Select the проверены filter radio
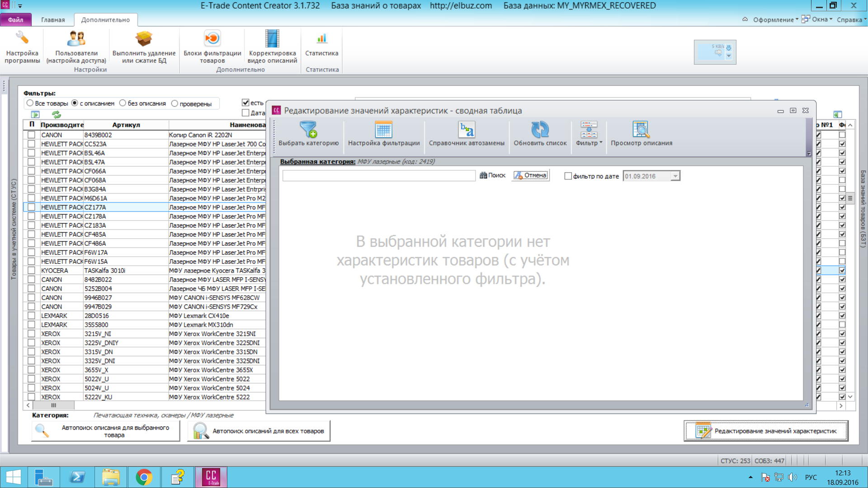 coord(175,103)
